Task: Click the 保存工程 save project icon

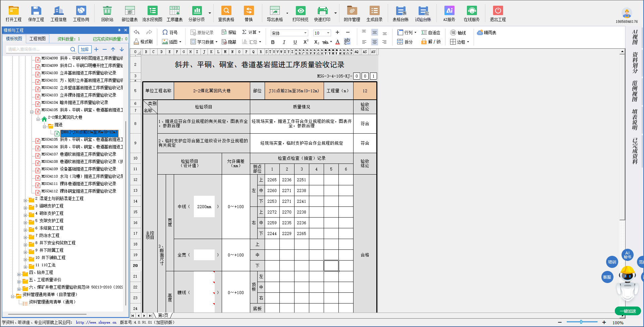Action: pos(36,14)
